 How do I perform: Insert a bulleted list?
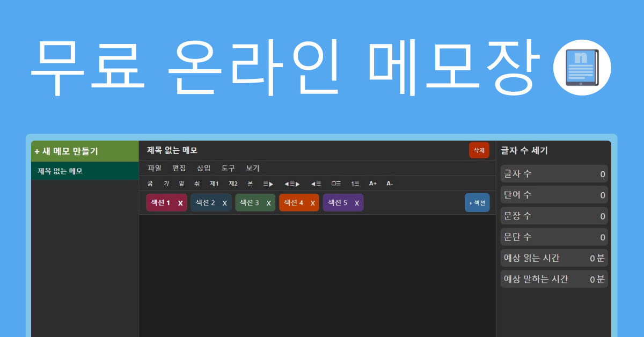[336, 184]
